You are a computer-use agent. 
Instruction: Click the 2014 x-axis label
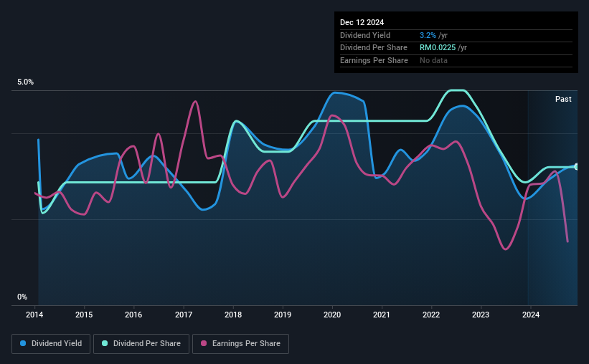(x=34, y=315)
